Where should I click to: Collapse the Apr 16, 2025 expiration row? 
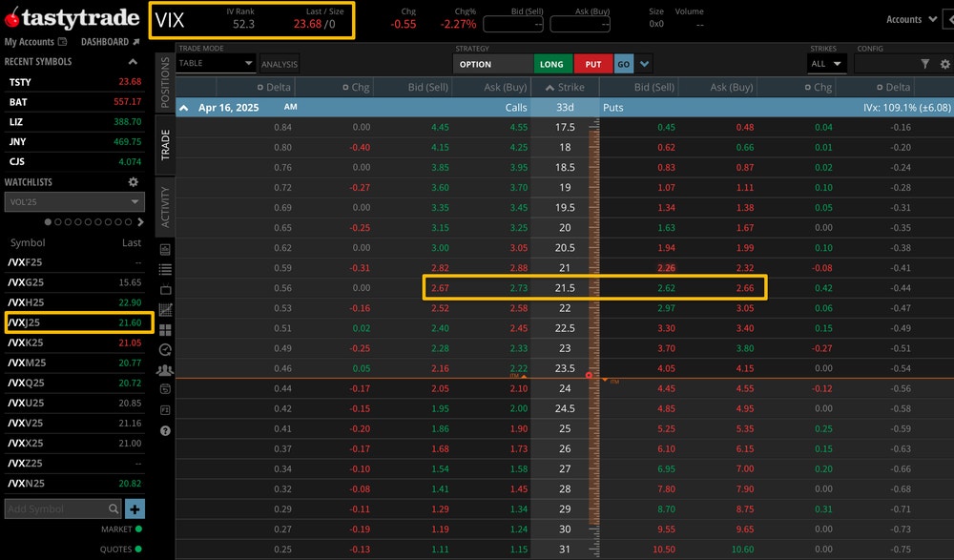[184, 108]
